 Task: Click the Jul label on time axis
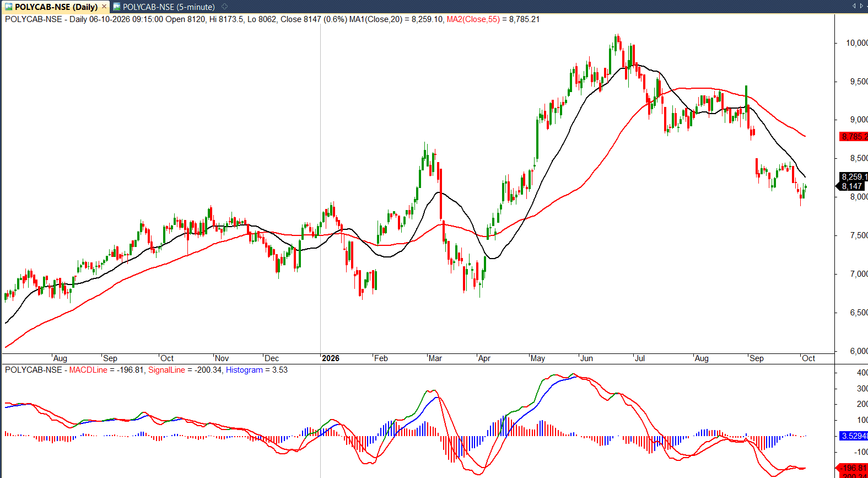[640, 358]
